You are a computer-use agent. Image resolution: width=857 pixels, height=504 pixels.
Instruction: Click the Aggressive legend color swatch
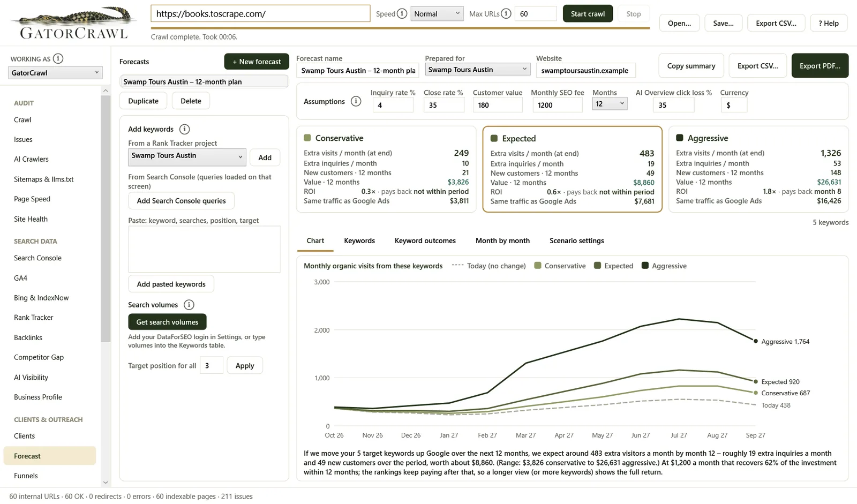click(645, 266)
